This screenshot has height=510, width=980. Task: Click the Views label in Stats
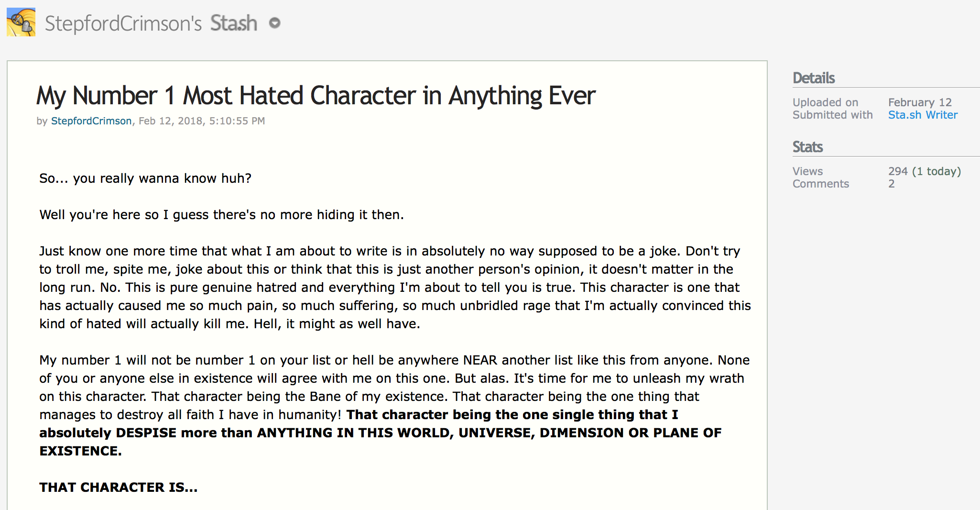[807, 171]
